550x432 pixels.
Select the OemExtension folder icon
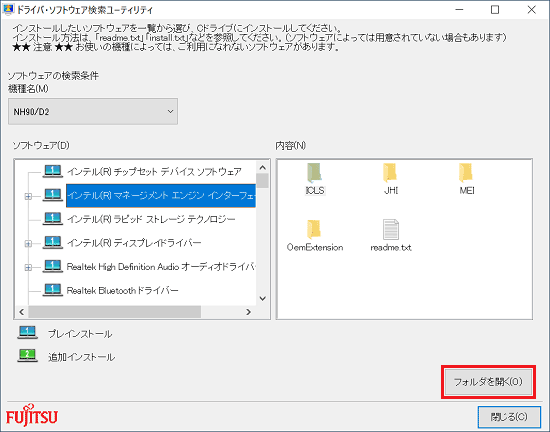point(315,229)
